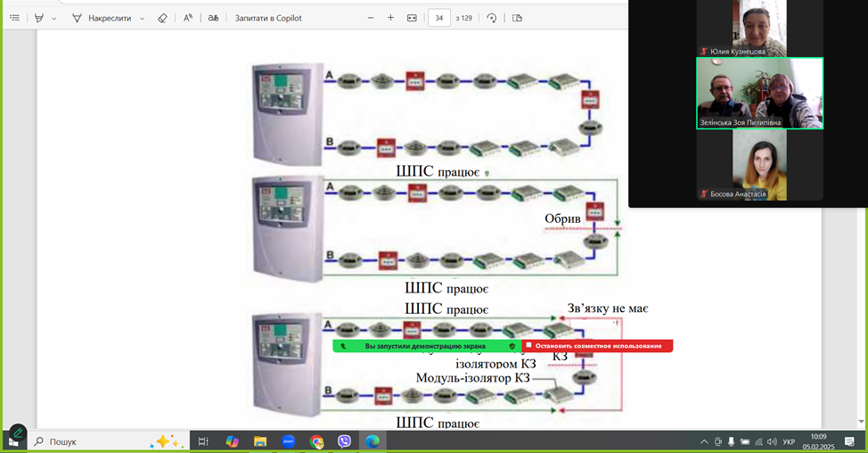The image size is (868, 453).
Task: Zoom in with the plus button
Action: click(x=390, y=18)
